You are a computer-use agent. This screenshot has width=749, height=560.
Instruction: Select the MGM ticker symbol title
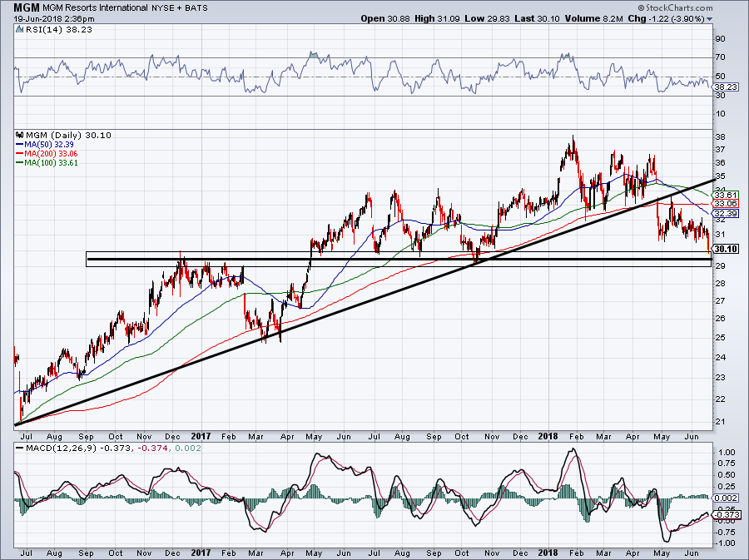click(x=27, y=7)
